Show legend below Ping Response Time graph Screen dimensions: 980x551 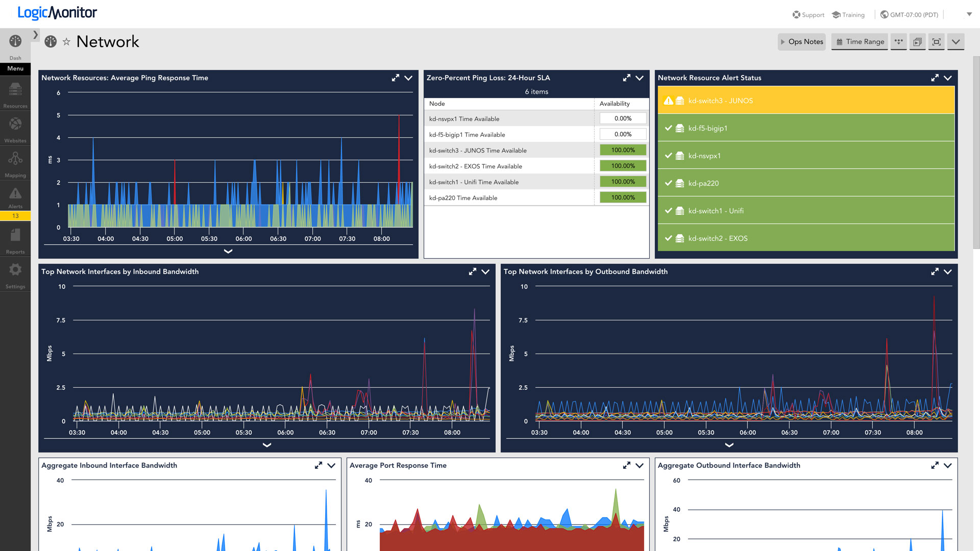coord(228,251)
